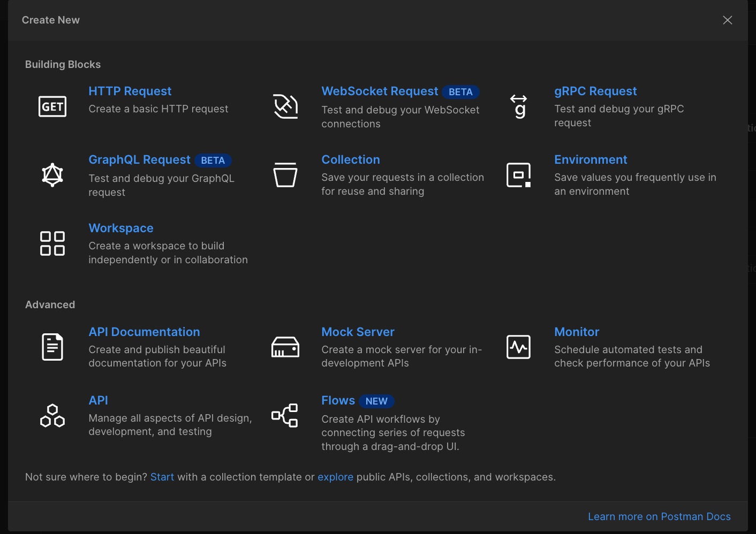
Task: Click the Create New dialog title
Action: (x=50, y=20)
